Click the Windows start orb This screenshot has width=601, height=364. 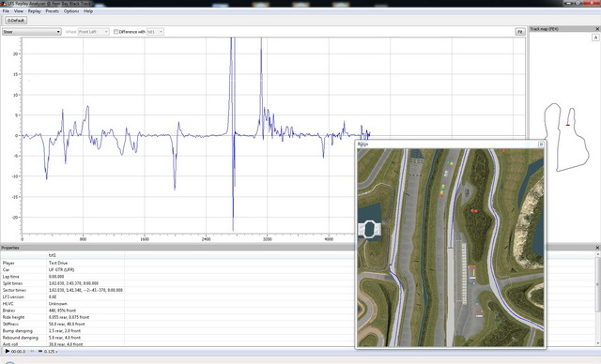pos(9,362)
